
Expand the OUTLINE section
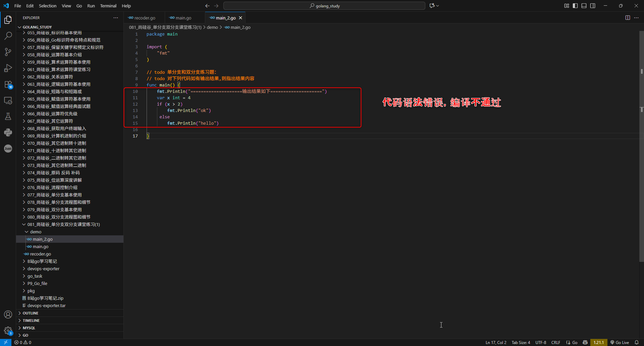click(70, 313)
